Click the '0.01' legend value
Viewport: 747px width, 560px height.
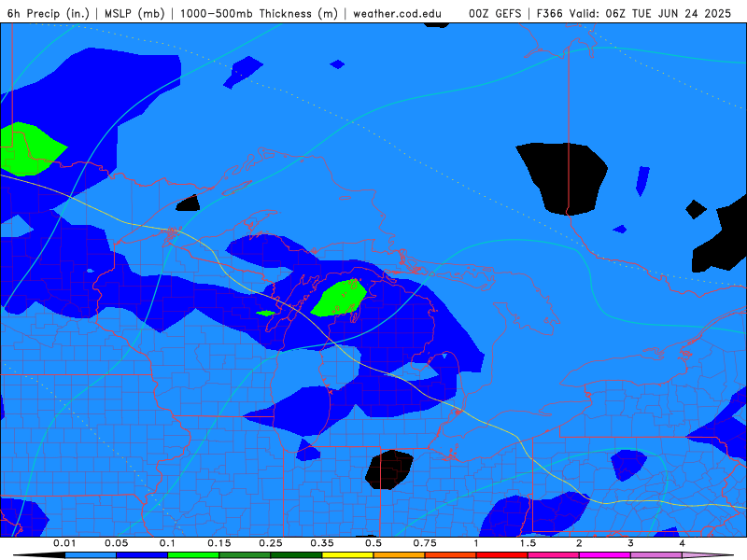(x=64, y=543)
